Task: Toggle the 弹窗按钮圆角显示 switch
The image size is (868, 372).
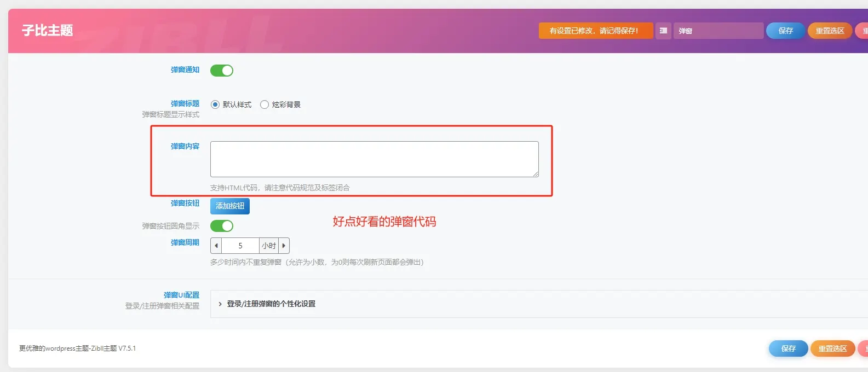Action: click(x=222, y=226)
